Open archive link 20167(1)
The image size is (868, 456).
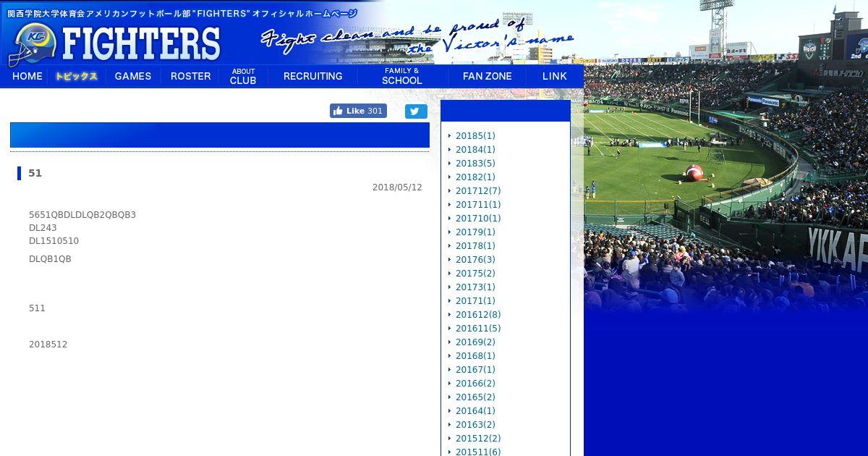[x=475, y=370]
